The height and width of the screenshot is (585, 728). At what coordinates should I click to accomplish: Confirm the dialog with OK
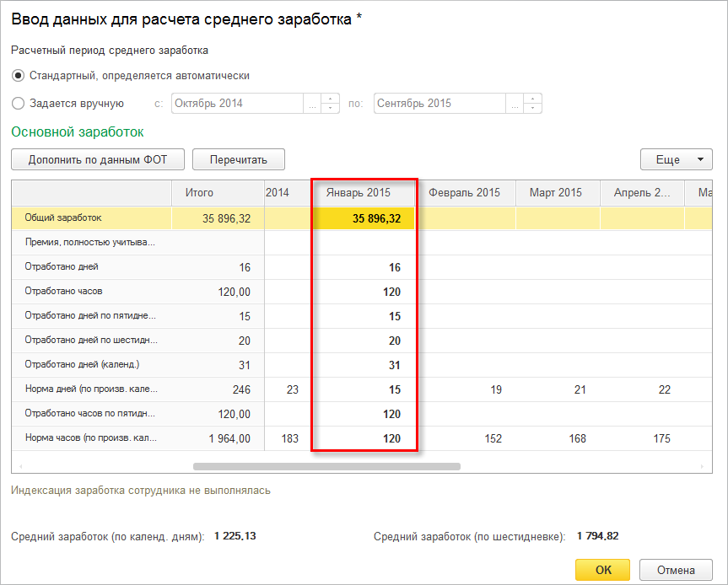point(603,570)
